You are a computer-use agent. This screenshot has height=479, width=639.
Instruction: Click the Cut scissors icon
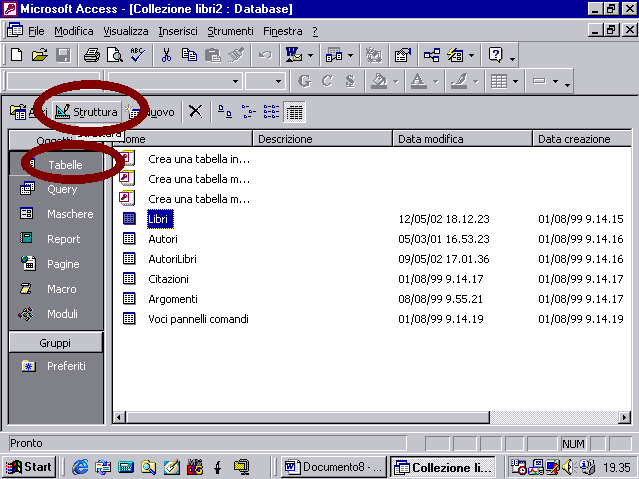[x=166, y=55]
